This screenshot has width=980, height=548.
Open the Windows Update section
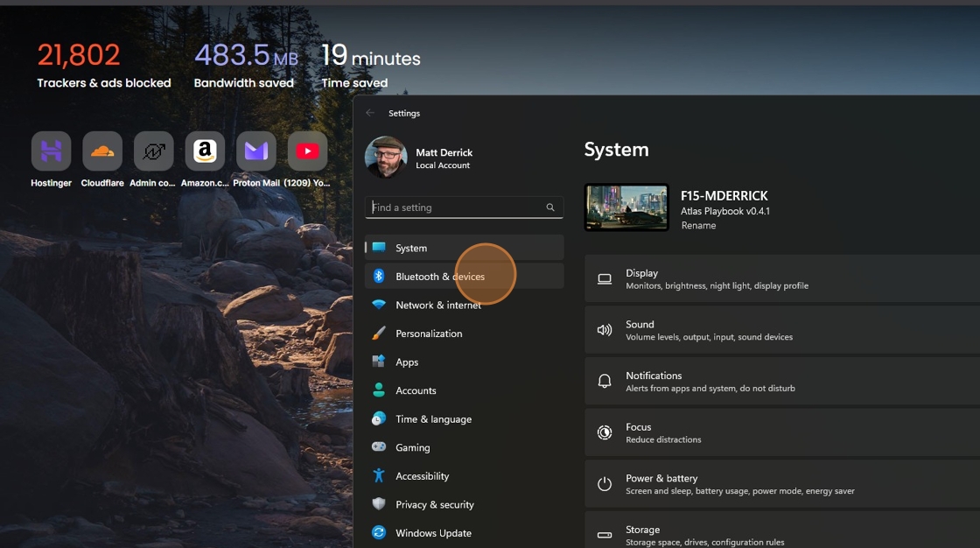(x=465, y=532)
